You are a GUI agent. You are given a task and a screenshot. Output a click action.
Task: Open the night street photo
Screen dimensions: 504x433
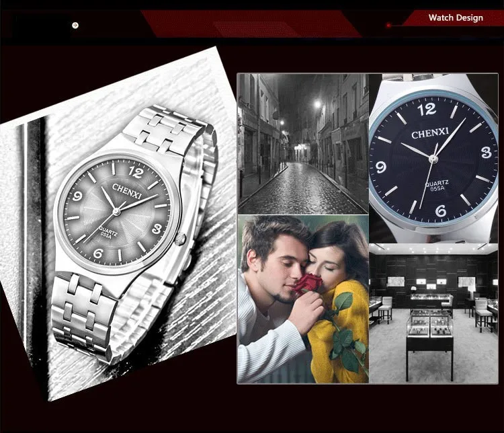coord(303,144)
